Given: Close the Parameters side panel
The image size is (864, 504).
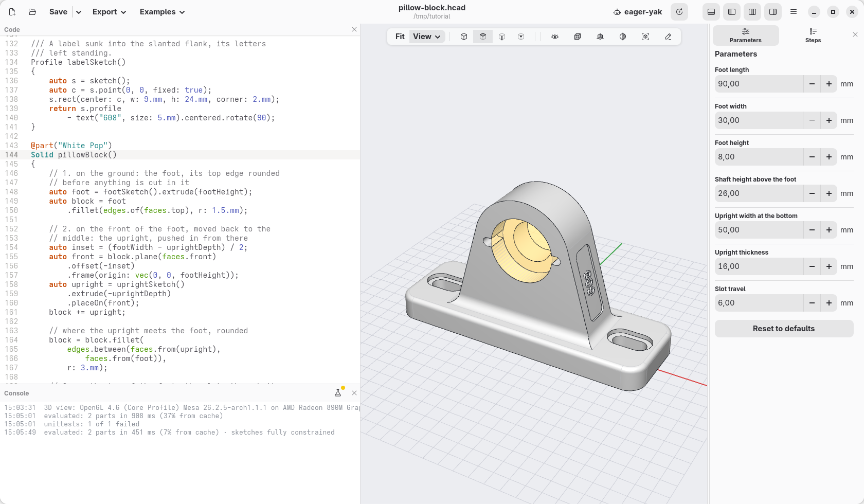Looking at the screenshot, I should point(855,34).
